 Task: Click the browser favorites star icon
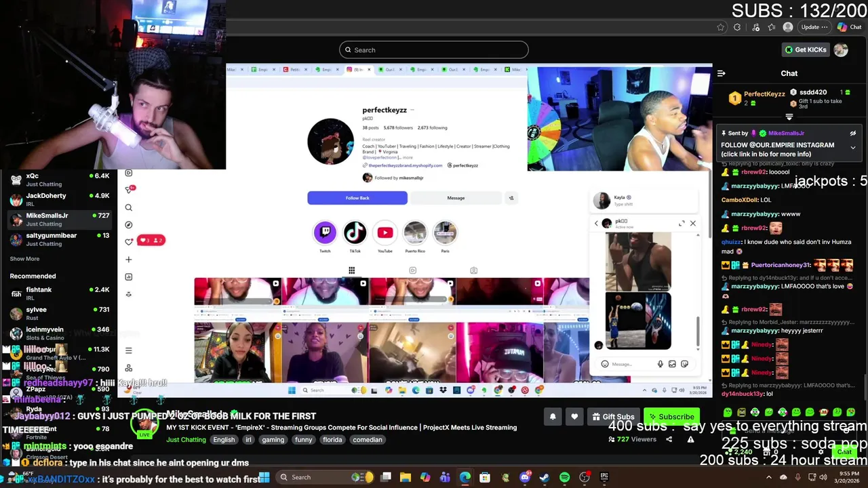720,27
